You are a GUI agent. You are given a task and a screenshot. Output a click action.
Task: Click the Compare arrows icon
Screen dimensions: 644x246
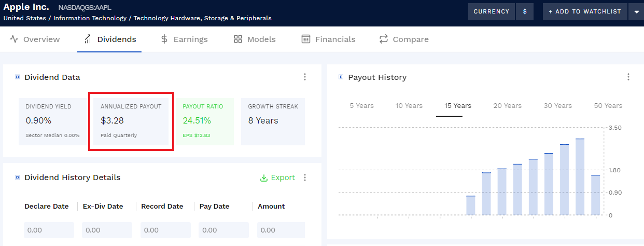pyautogui.click(x=384, y=39)
